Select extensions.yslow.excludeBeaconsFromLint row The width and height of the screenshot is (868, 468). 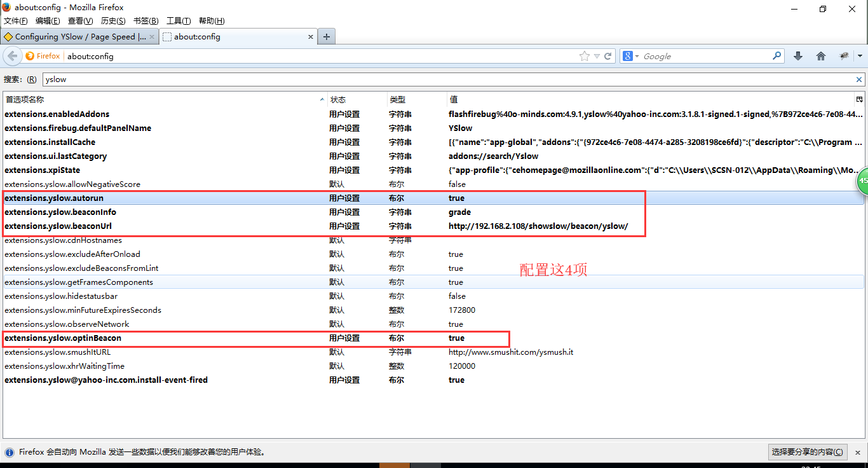[433, 268]
